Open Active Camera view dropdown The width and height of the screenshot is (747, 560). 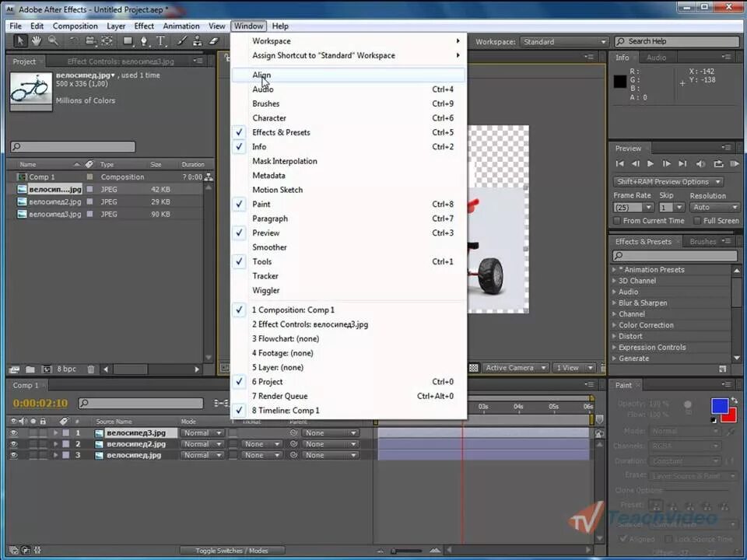click(x=515, y=368)
